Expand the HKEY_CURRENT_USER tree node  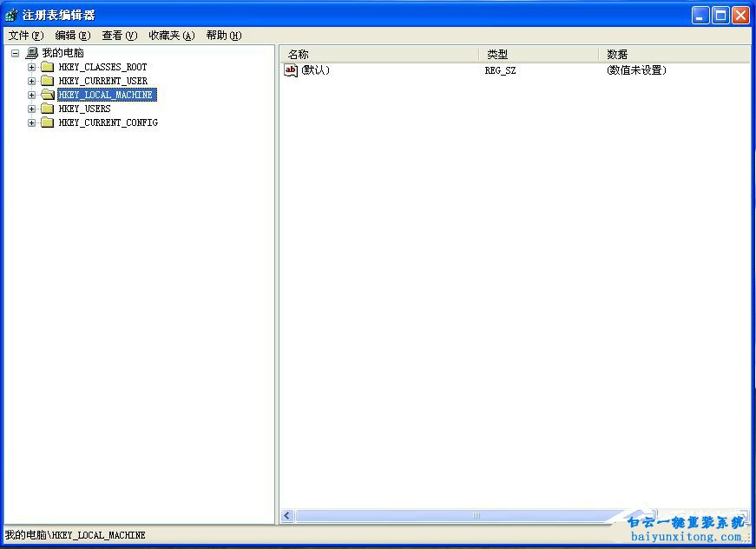(31, 81)
